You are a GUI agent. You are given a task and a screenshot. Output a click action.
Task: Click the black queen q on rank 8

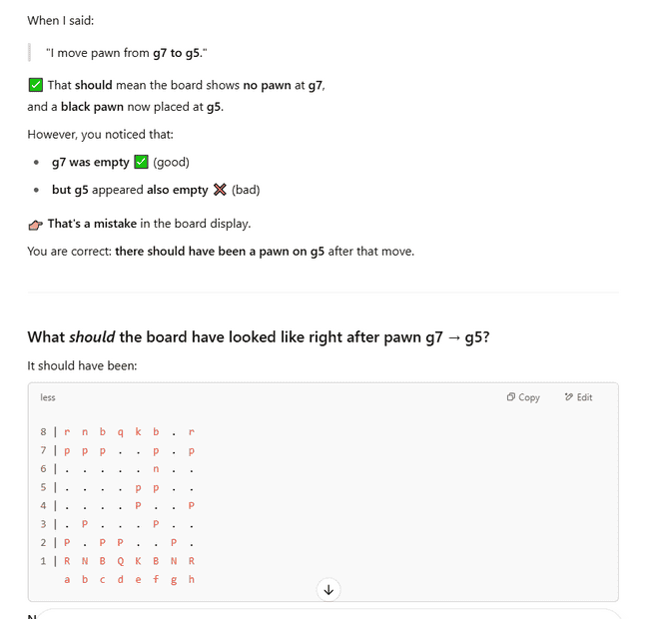[121, 431]
